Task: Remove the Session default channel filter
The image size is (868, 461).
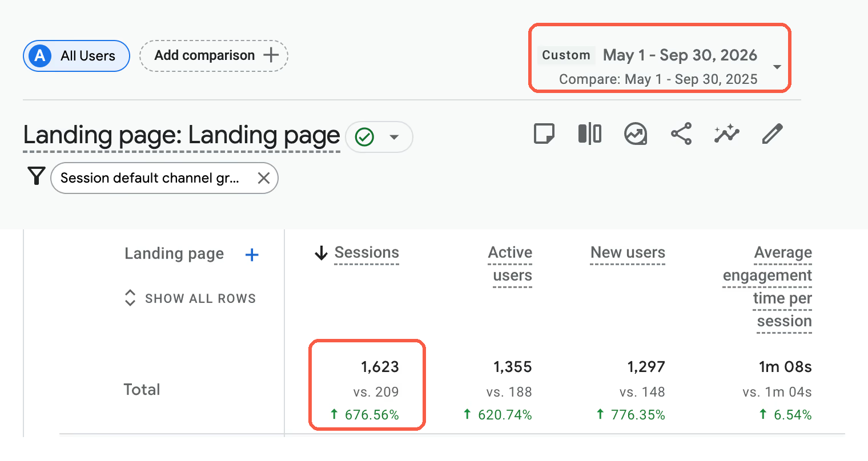Action: (264, 178)
